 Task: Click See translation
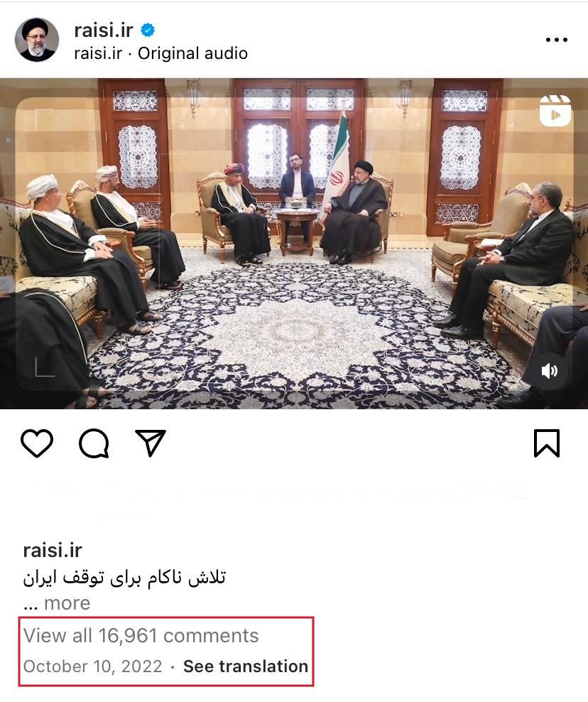coord(246,666)
